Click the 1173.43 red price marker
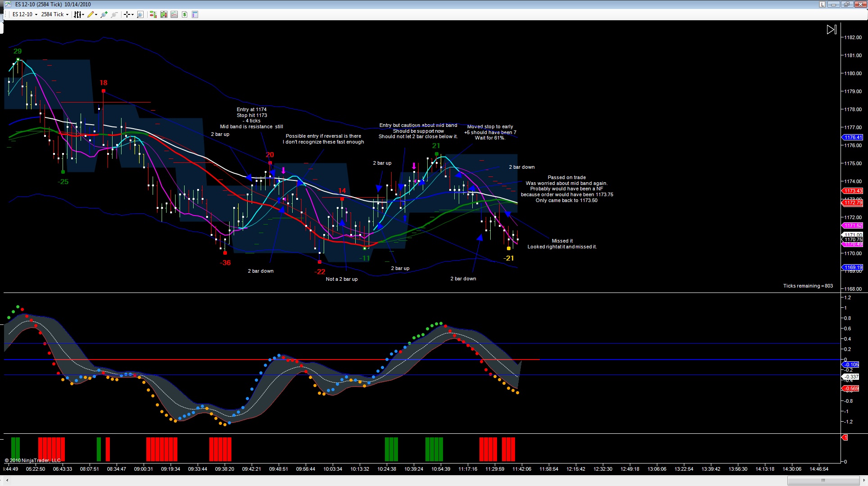Image resolution: width=868 pixels, height=486 pixels. point(852,191)
